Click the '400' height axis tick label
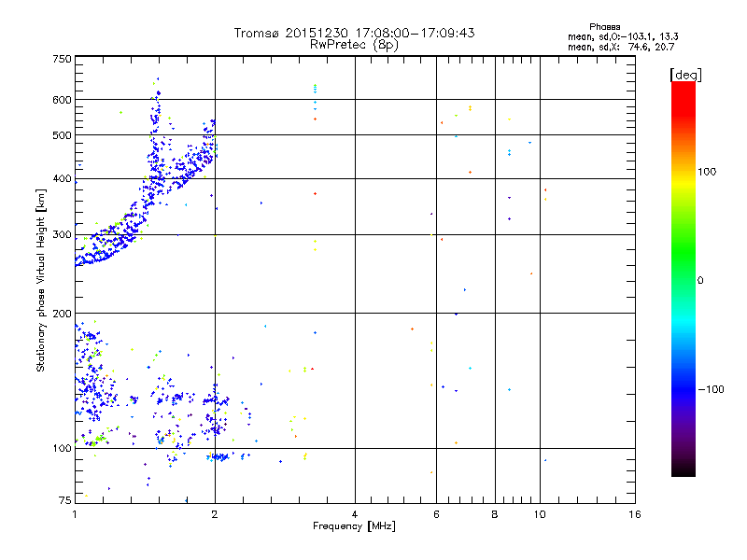 click(x=62, y=178)
